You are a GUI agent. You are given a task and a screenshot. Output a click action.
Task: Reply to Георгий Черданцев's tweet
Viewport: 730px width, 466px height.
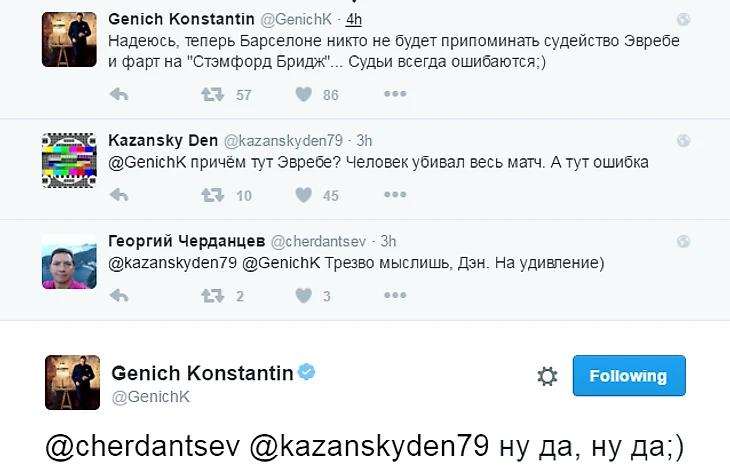(118, 296)
